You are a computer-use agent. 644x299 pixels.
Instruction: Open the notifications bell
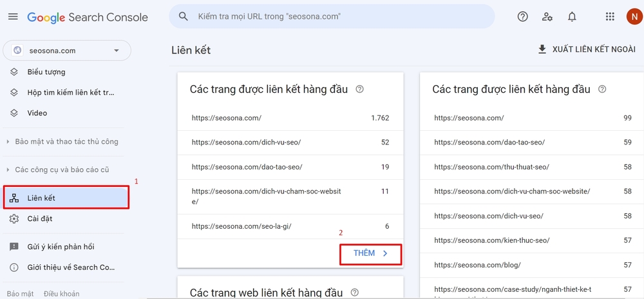572,16
